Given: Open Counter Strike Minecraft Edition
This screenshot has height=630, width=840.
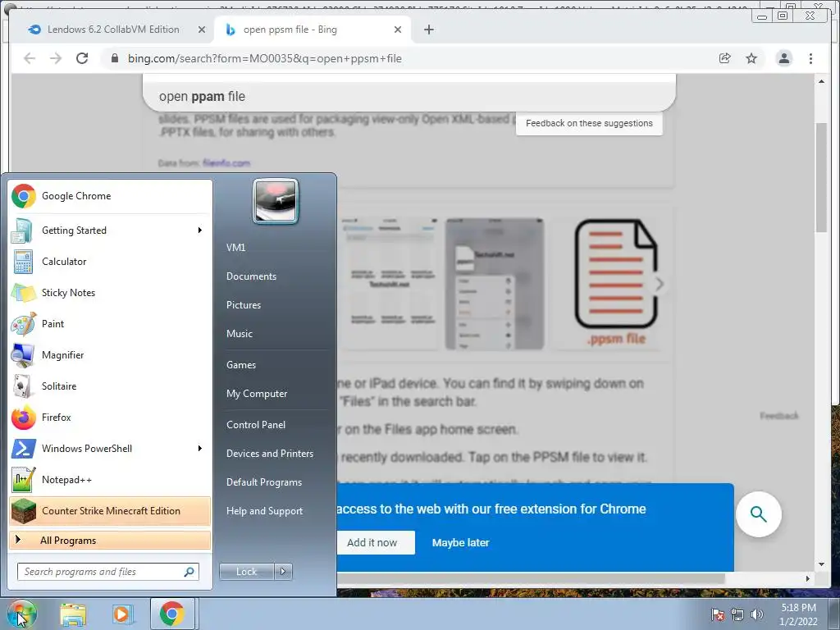Looking at the screenshot, I should 110,510.
